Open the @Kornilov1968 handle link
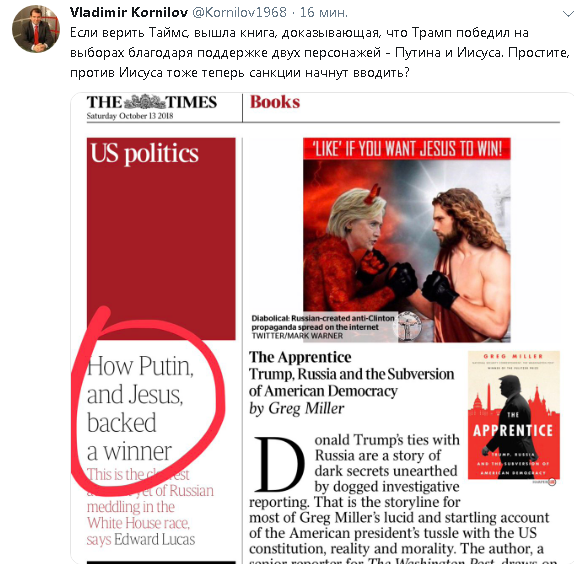 click(239, 12)
